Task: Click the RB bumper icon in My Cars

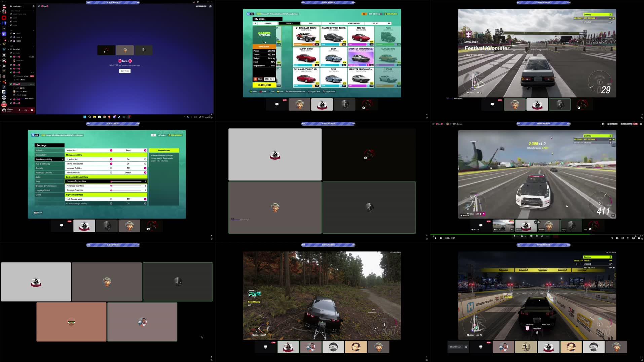Action: click(x=389, y=24)
